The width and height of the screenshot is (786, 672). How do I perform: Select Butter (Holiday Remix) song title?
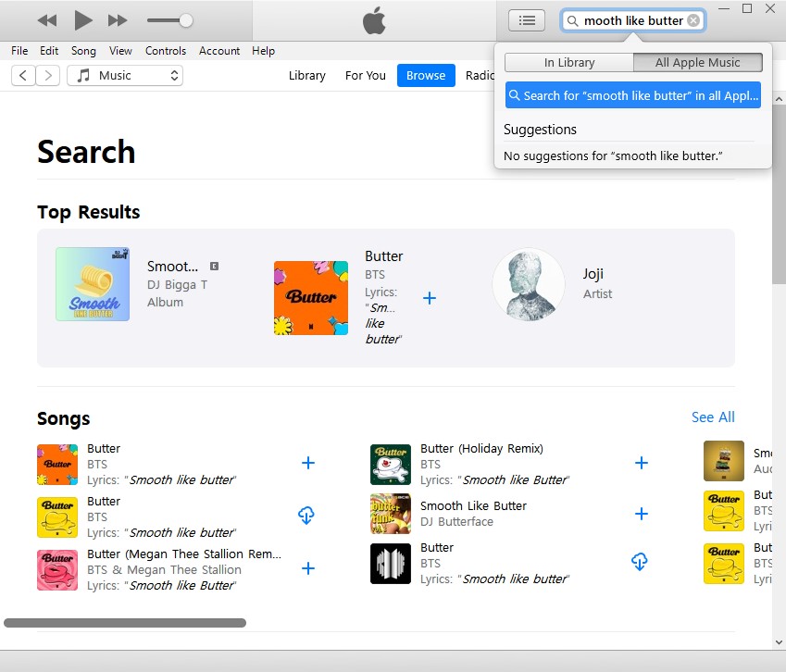coord(481,449)
